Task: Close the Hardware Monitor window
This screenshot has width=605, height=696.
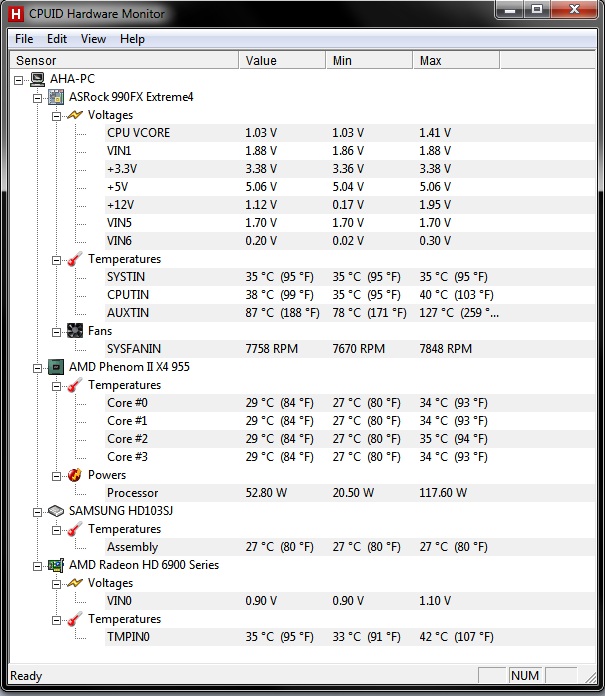Action: pyautogui.click(x=574, y=10)
